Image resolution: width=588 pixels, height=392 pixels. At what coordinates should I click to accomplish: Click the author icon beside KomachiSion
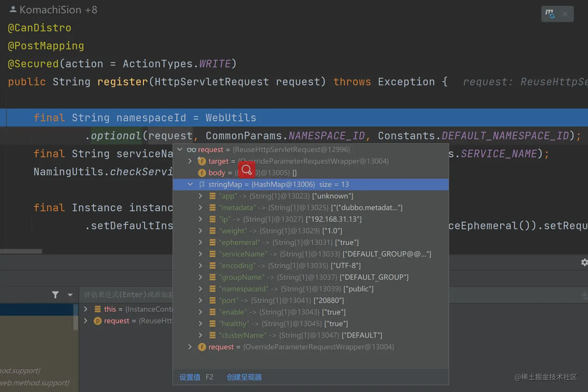13,9
